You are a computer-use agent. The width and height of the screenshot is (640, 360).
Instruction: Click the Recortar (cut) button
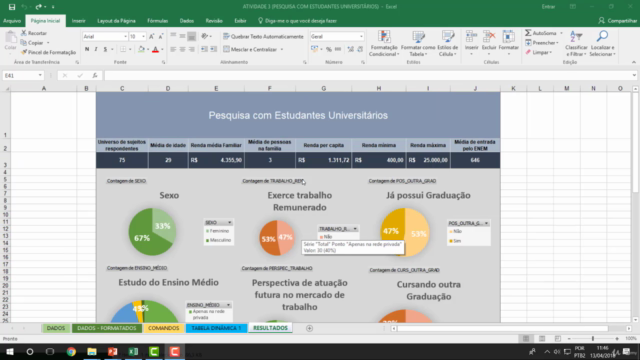pos(34,33)
